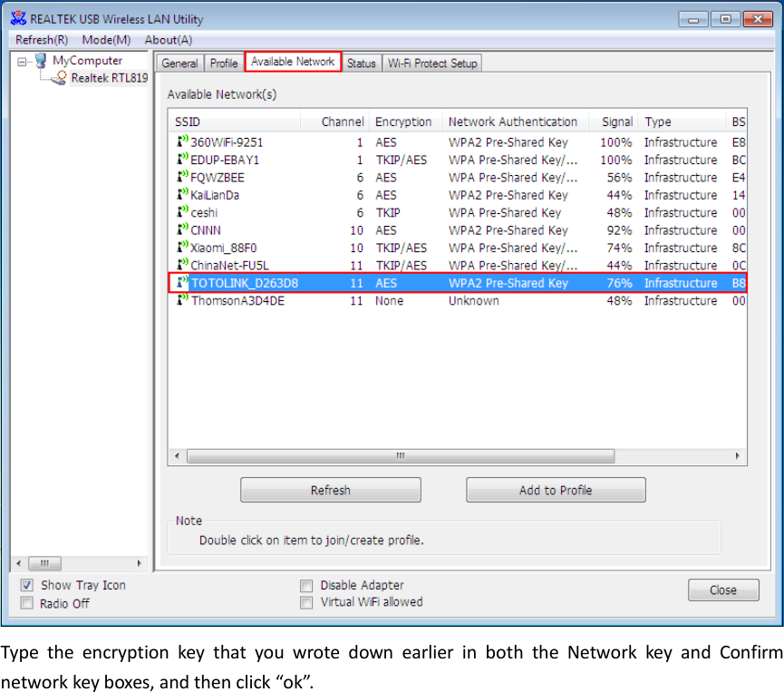Viewport: 784px width, 692px height.
Task: Click signal icon beside ceshi
Action: pos(182,211)
